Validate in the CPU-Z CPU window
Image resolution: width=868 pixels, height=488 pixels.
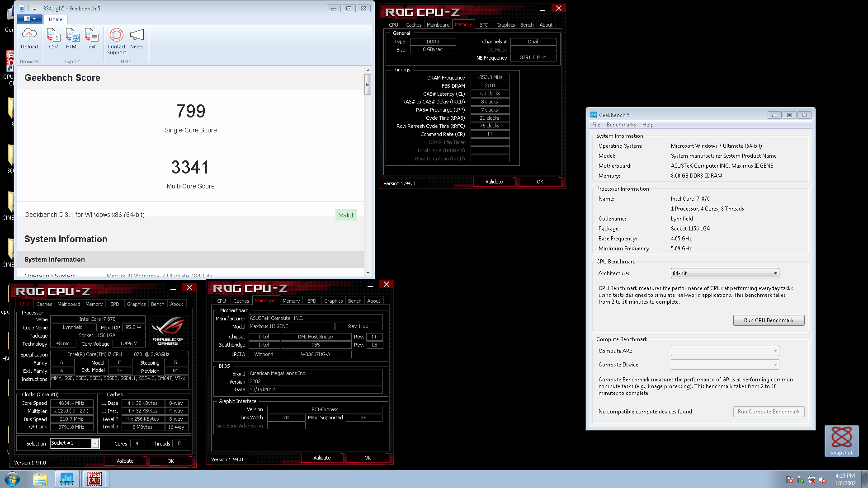pos(125,461)
